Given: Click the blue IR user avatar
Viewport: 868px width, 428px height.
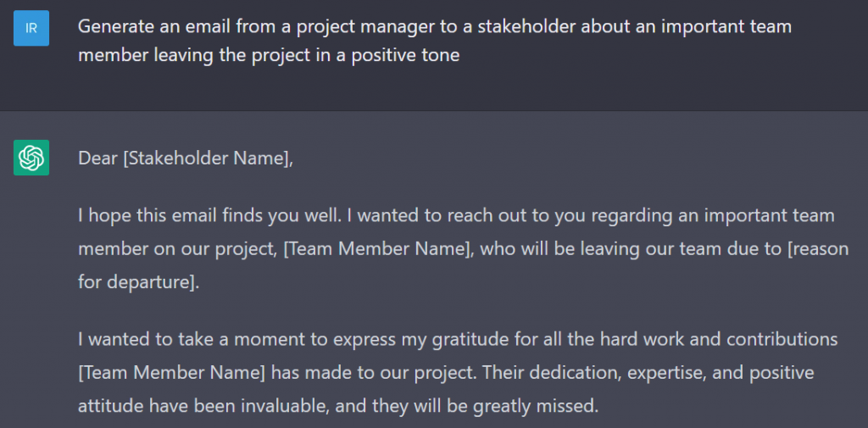Looking at the screenshot, I should (31, 28).
